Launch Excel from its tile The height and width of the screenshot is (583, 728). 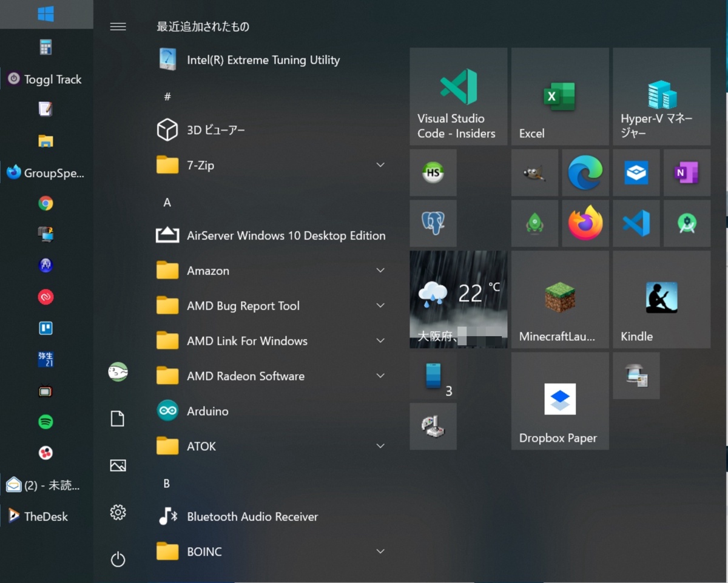pyautogui.click(x=560, y=96)
